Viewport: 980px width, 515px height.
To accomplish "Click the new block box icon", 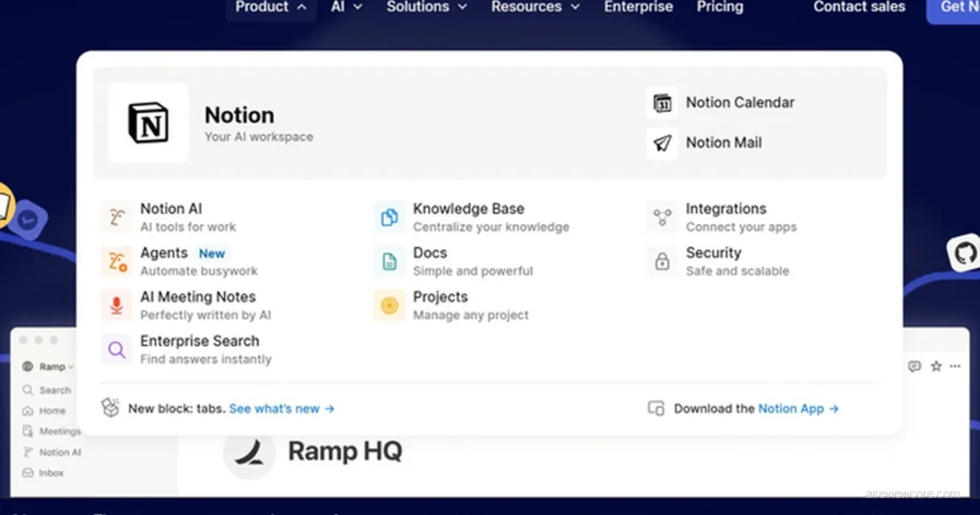I will tap(111, 408).
